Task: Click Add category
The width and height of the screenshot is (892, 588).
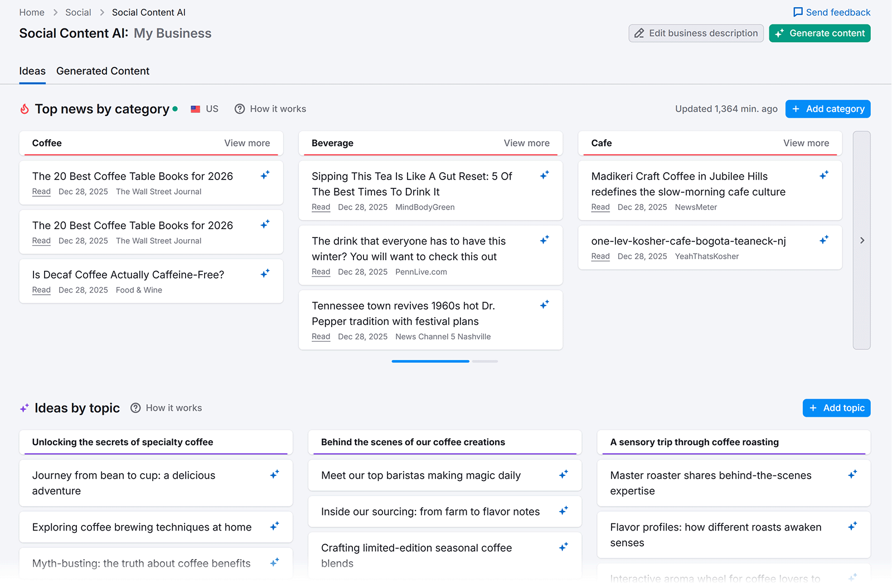Action: (x=828, y=109)
